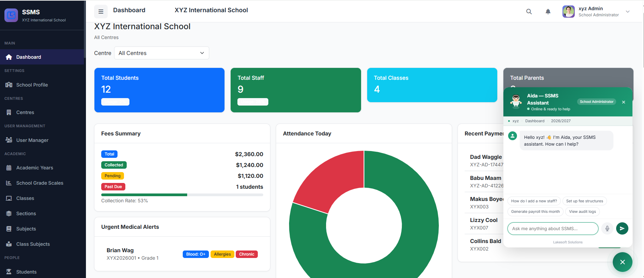
Task: Open the notifications bell
Action: tap(548, 12)
